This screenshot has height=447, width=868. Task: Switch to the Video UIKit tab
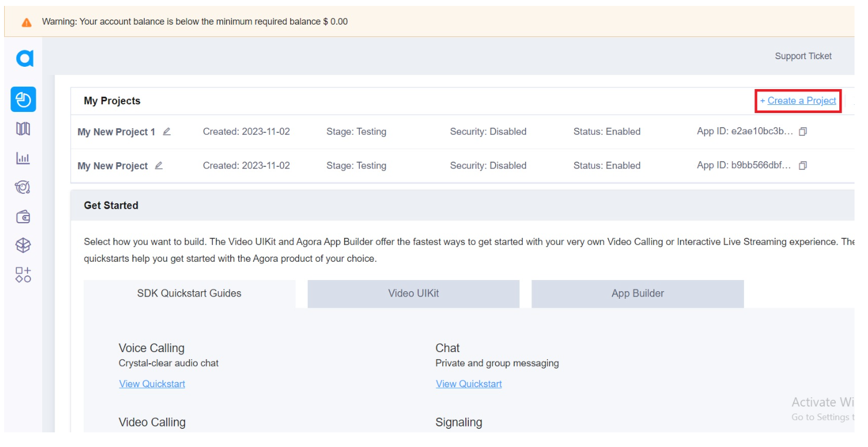(413, 294)
